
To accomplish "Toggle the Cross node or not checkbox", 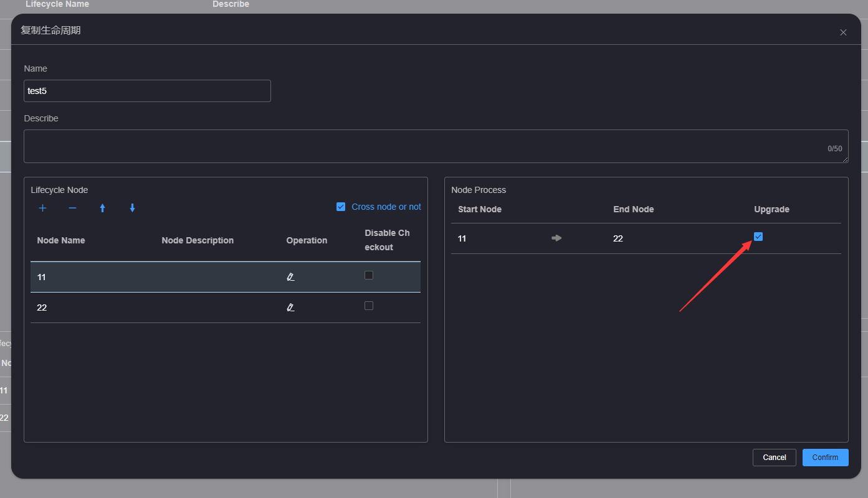I will pyautogui.click(x=341, y=207).
